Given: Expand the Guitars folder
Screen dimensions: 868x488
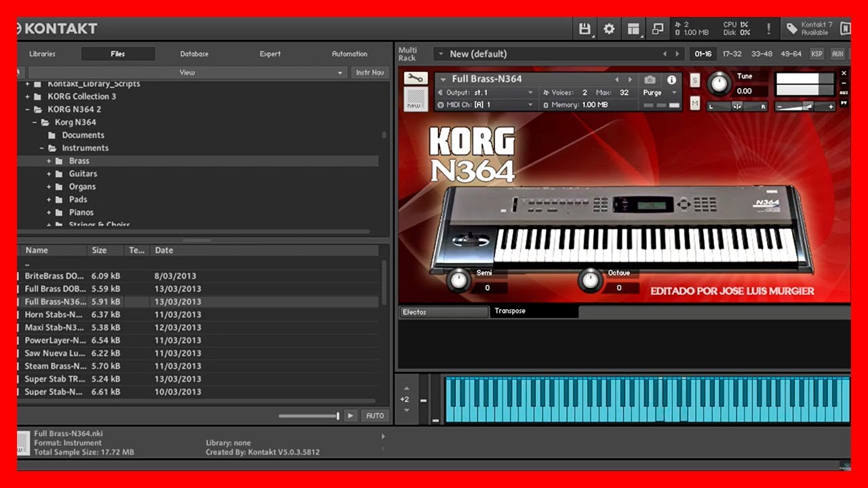Looking at the screenshot, I should coord(49,174).
